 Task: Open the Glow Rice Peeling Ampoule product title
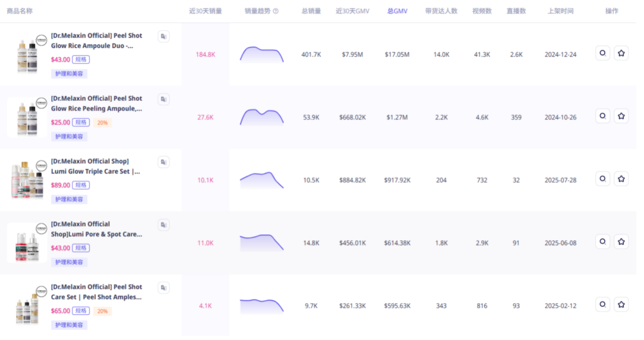(97, 103)
